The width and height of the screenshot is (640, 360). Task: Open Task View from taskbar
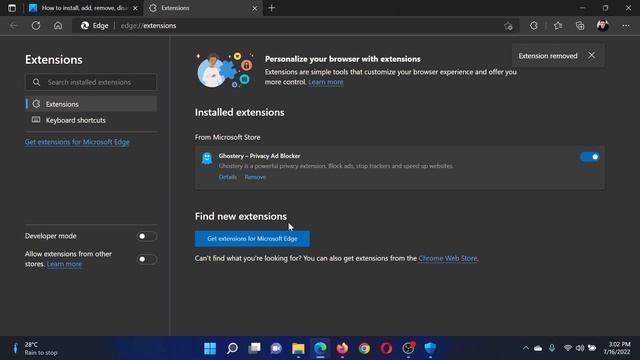[x=254, y=348]
